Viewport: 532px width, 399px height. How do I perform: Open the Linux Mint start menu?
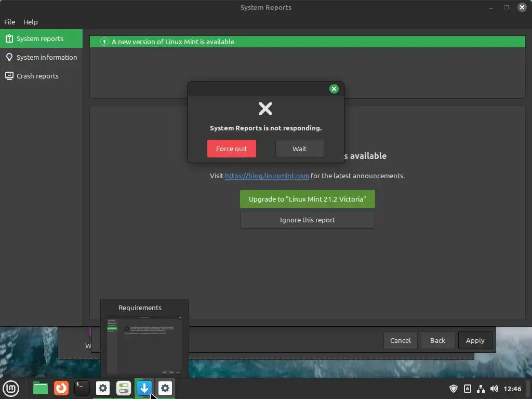tap(11, 389)
